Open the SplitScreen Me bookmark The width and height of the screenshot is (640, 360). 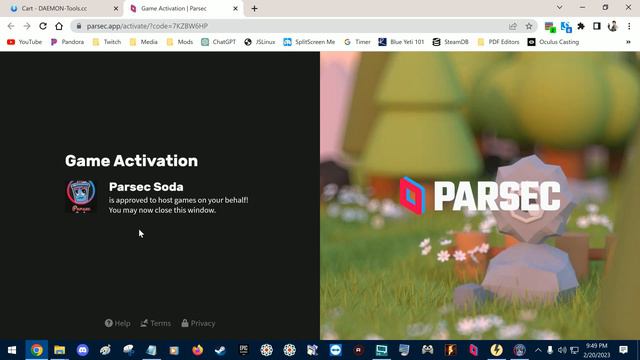[x=309, y=42]
